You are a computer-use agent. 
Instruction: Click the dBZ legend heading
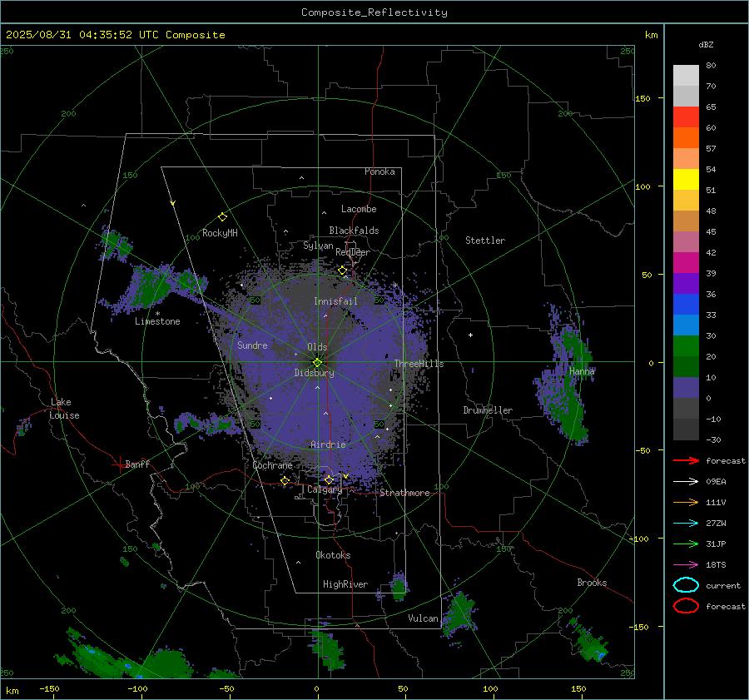[706, 44]
